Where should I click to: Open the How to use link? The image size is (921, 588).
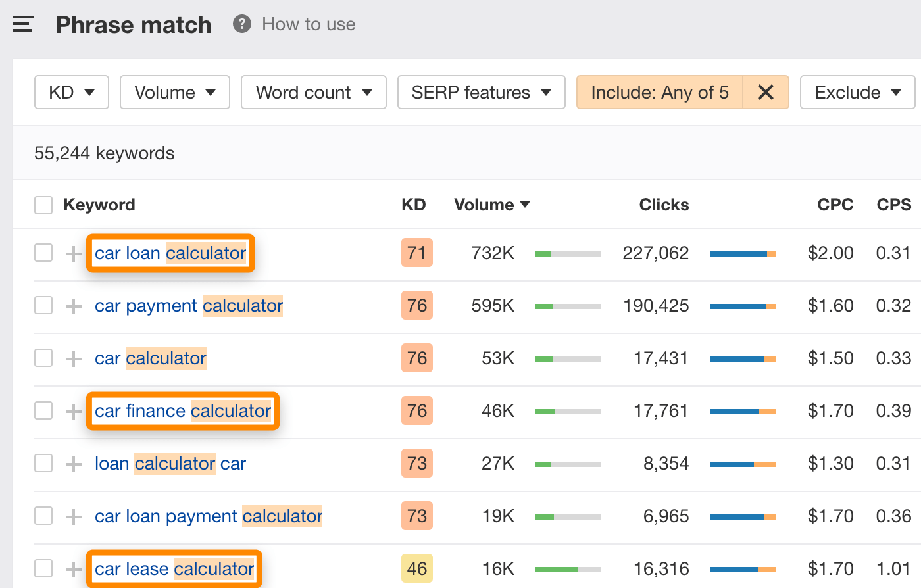coord(309,24)
